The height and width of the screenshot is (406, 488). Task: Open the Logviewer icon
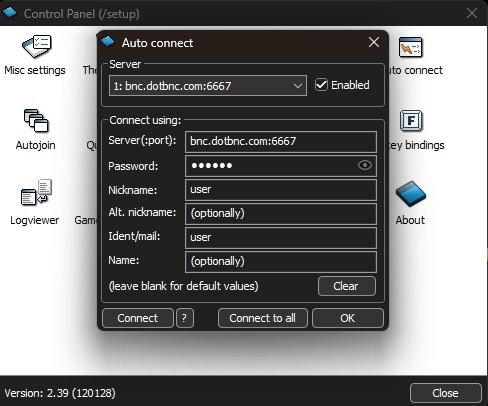36,192
